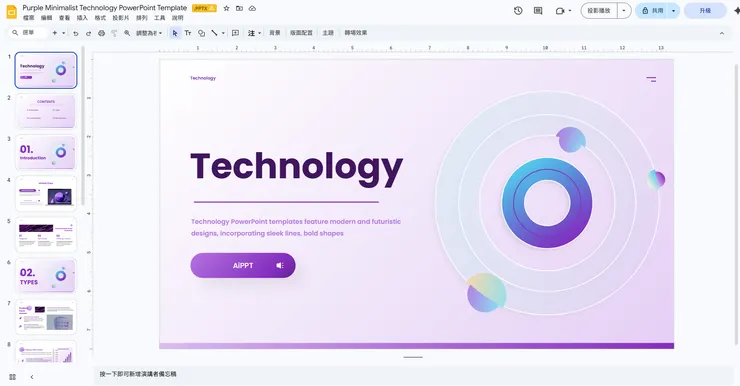
Task: Click the search magnifier in menu search box
Action: (15, 33)
